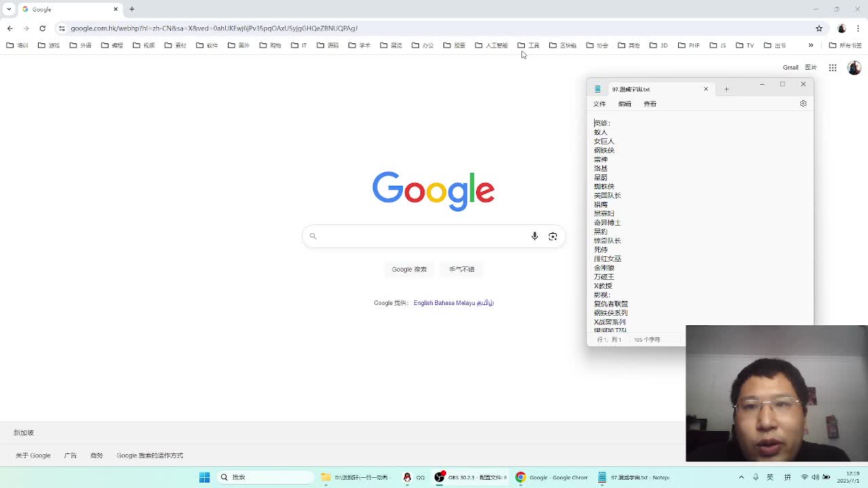Open the 3D bookmark folder

(658, 45)
